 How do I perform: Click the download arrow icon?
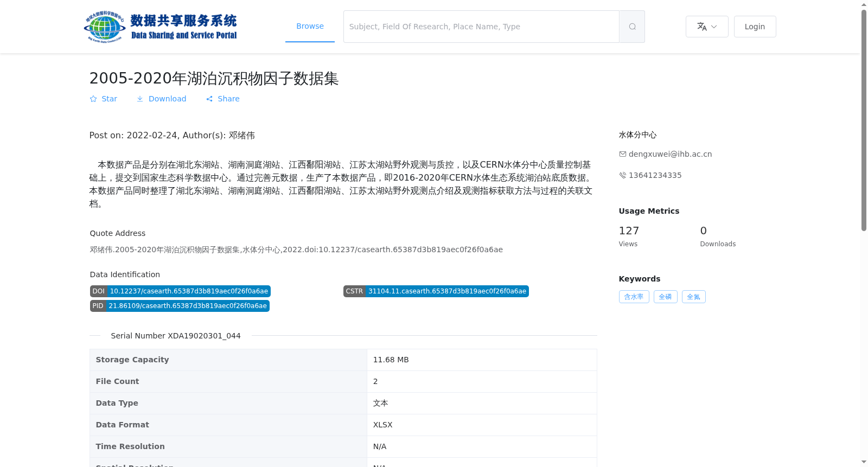click(140, 99)
